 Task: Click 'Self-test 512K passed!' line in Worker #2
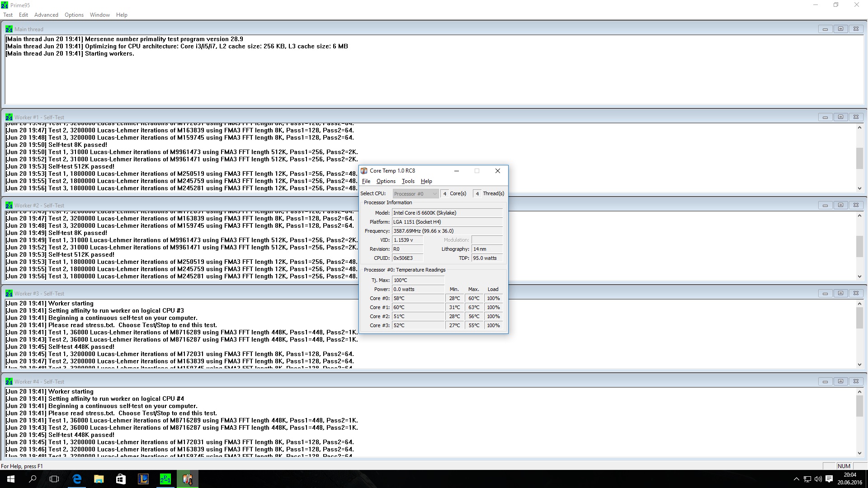pos(60,255)
